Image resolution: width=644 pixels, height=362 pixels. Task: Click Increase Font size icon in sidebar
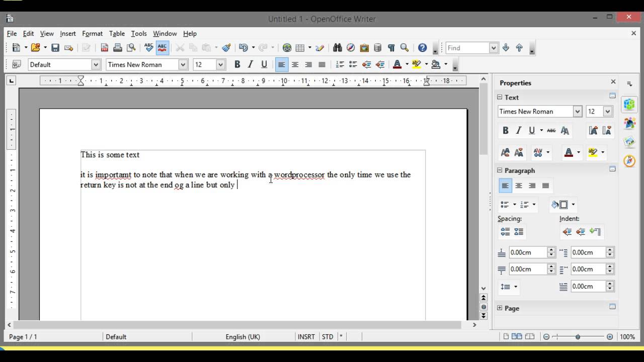pyautogui.click(x=593, y=131)
